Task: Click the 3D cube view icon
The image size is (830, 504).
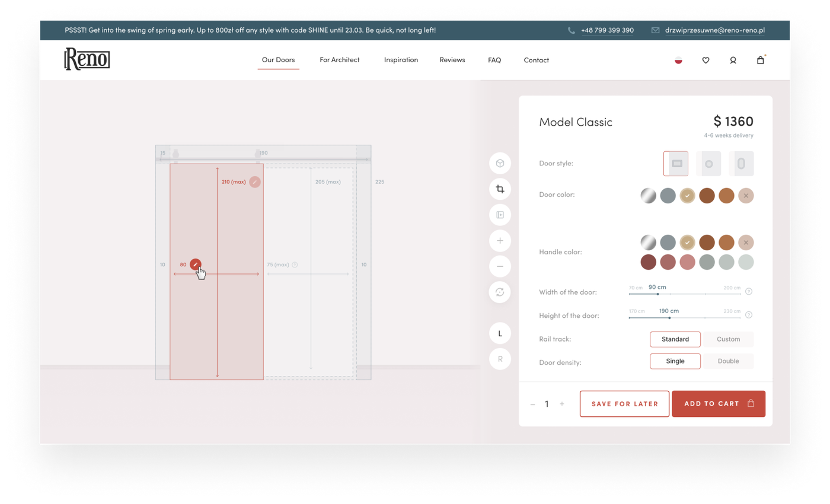Action: coord(500,163)
